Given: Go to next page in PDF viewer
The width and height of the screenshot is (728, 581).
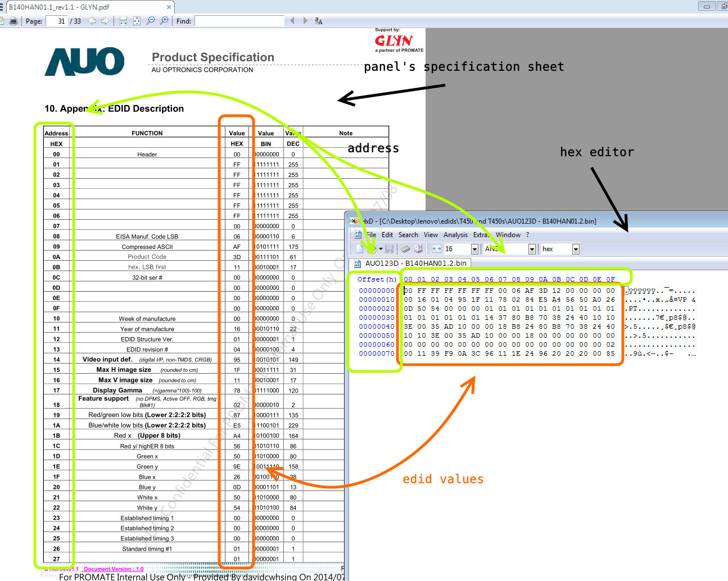Looking at the screenshot, I should coord(105,21).
